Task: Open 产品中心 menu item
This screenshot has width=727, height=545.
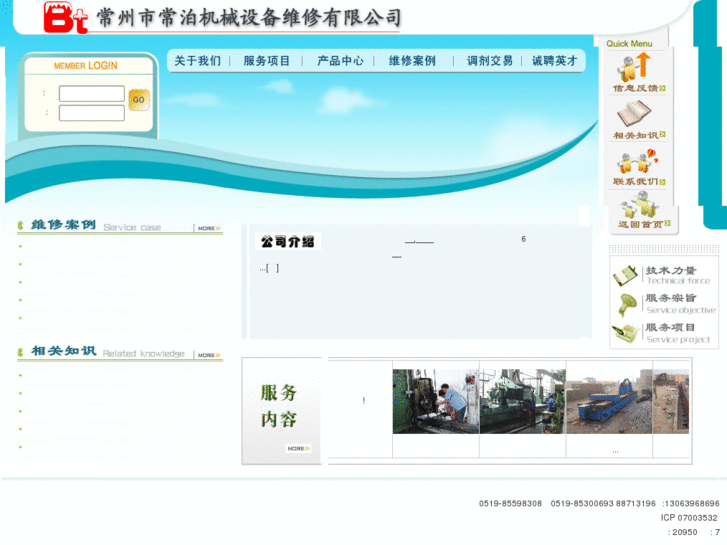Action: tap(340, 61)
